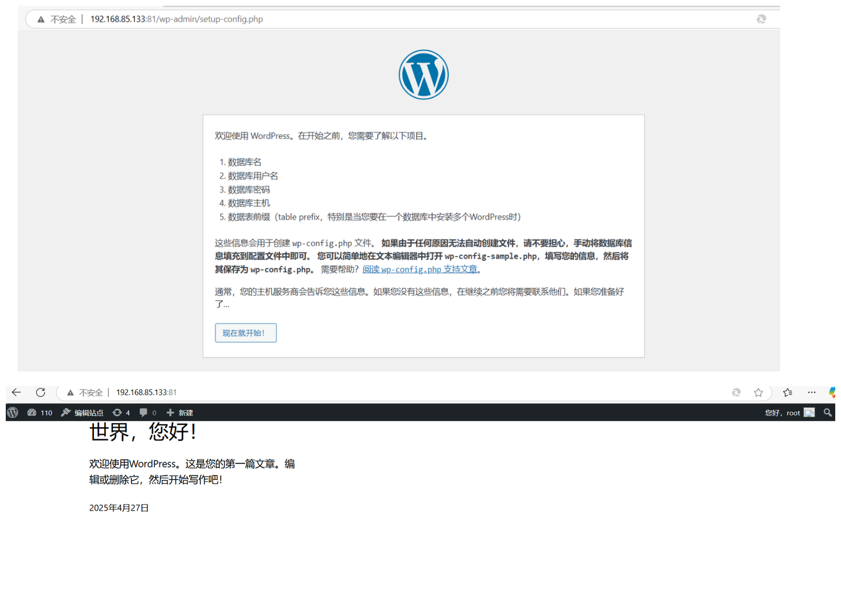Open the 阅读 wp-config.php 支持文章 link
This screenshot has width=841, height=616.
tap(420, 269)
